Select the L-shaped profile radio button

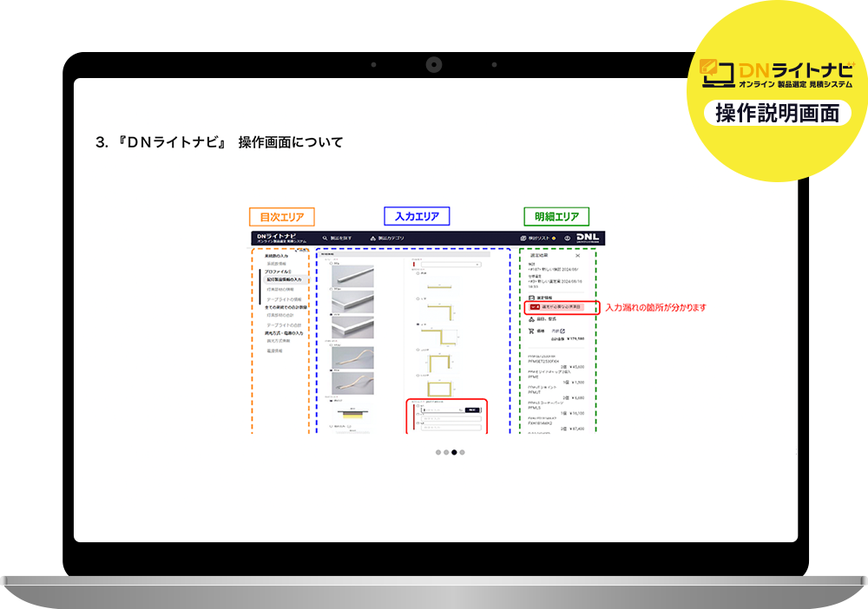418,298
